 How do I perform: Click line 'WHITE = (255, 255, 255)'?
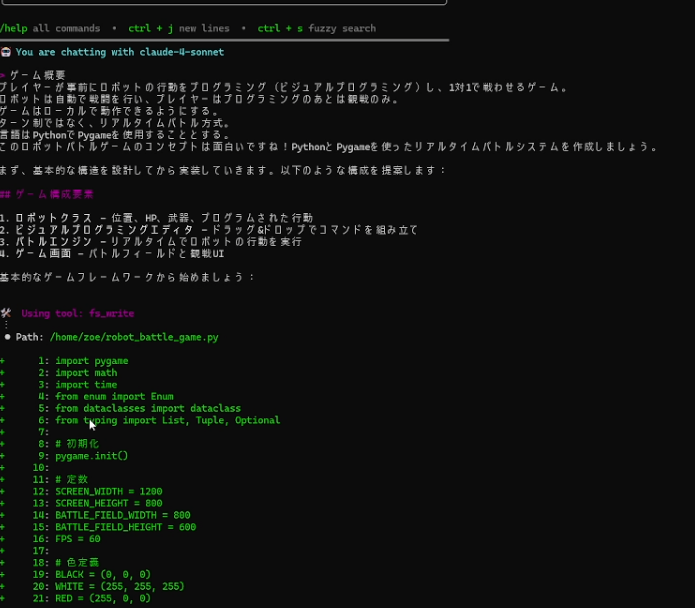click(x=120, y=586)
